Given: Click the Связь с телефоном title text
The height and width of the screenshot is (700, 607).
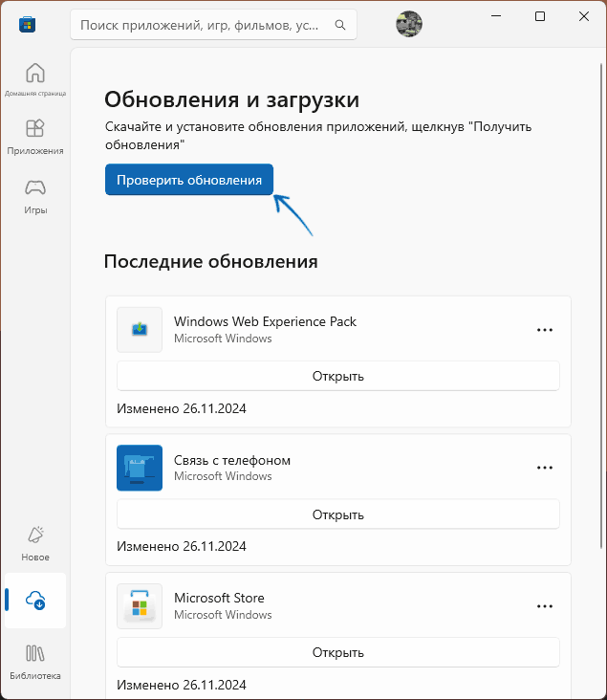Looking at the screenshot, I should [x=232, y=460].
